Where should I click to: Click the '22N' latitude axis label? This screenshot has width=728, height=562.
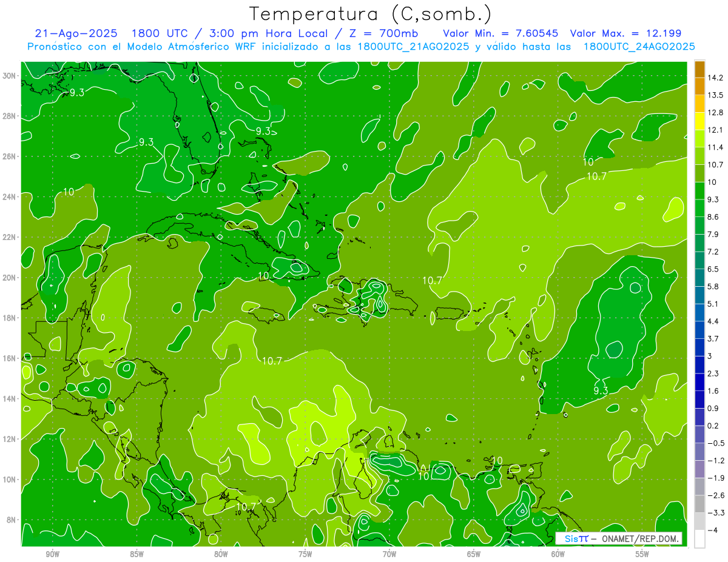[10, 237]
